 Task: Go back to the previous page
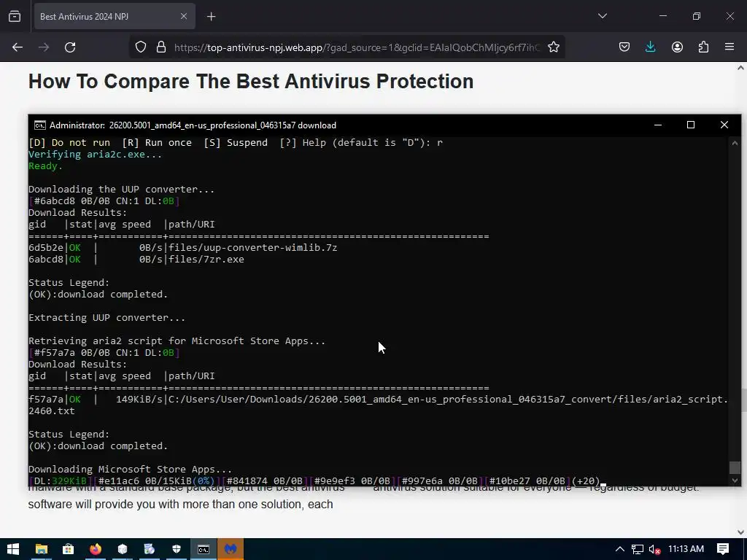18,47
